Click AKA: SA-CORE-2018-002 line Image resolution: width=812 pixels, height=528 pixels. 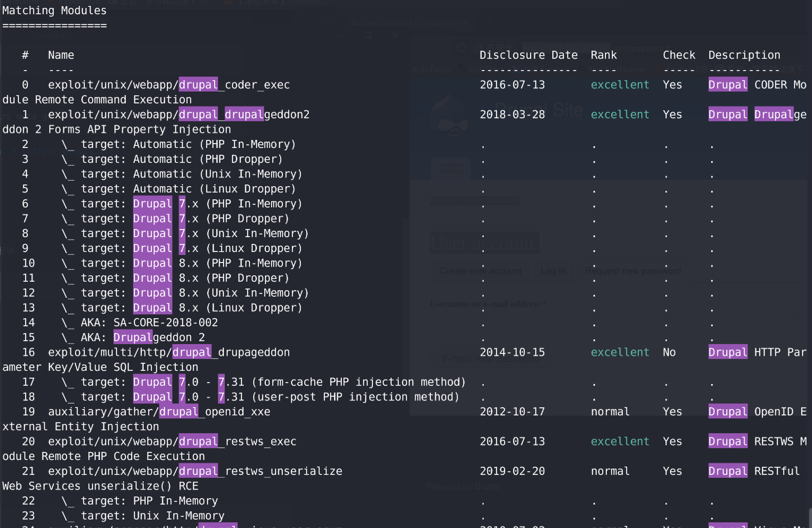(139, 322)
